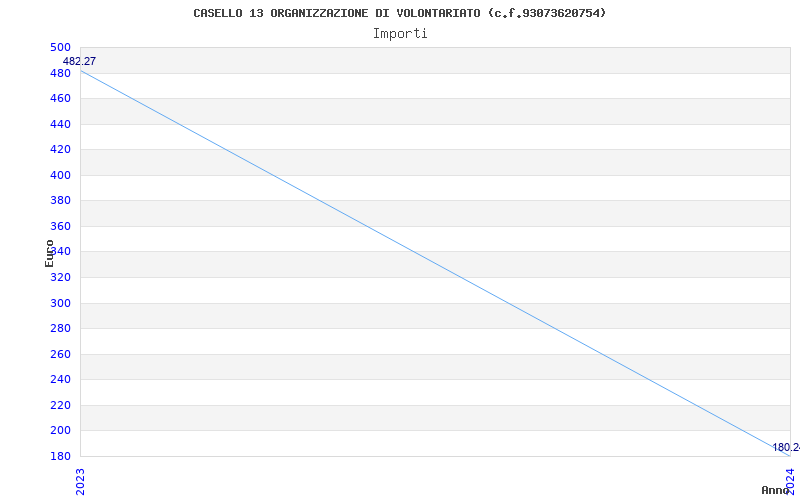800x500 pixels.
Task: Click the Anno x-axis title
Action: (775, 490)
